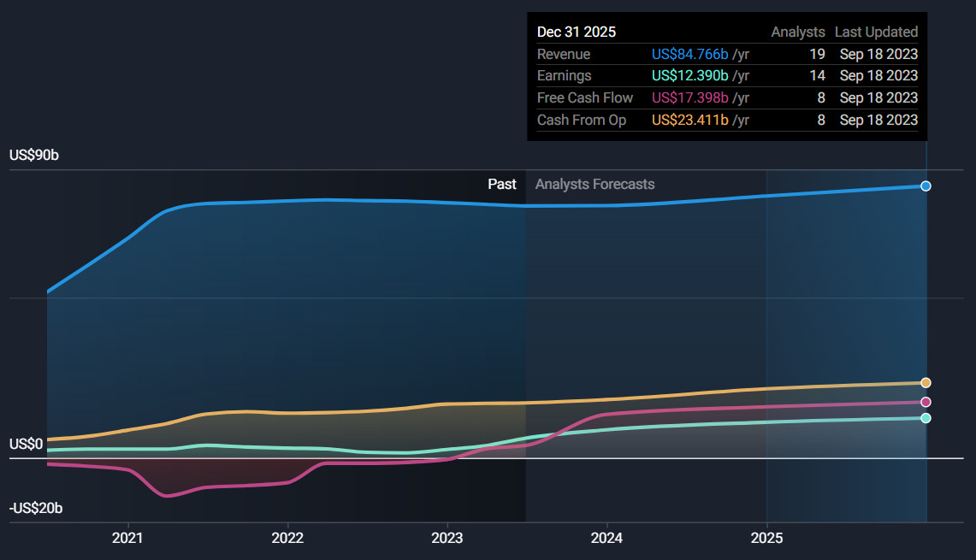Click the Past section label
The height and width of the screenshot is (560, 976).
click(502, 184)
